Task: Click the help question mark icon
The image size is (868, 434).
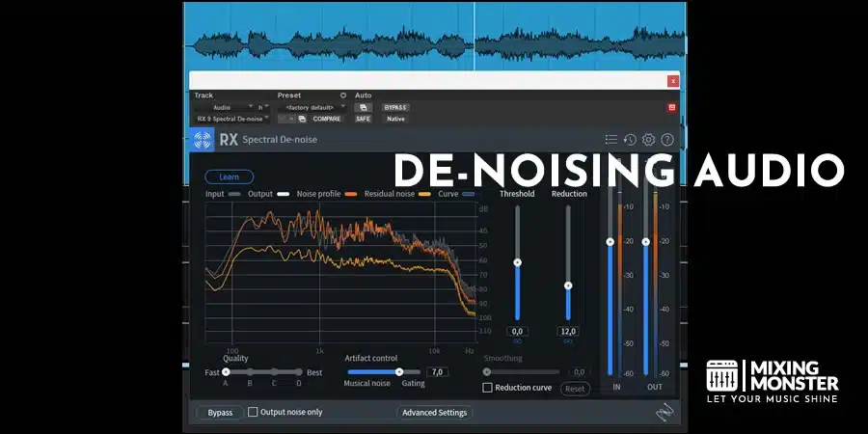Action: click(x=666, y=140)
